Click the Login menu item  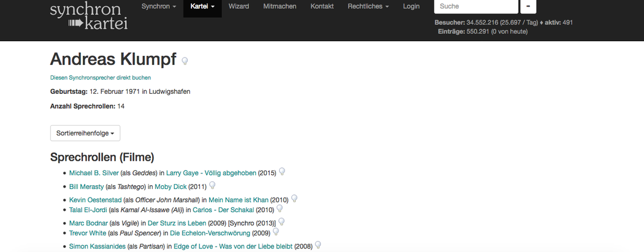pyautogui.click(x=411, y=7)
